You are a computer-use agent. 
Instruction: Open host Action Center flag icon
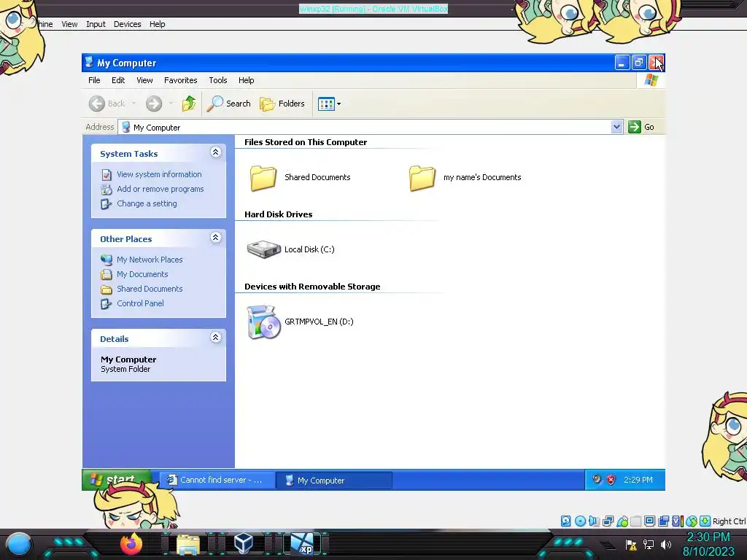pyautogui.click(x=631, y=545)
